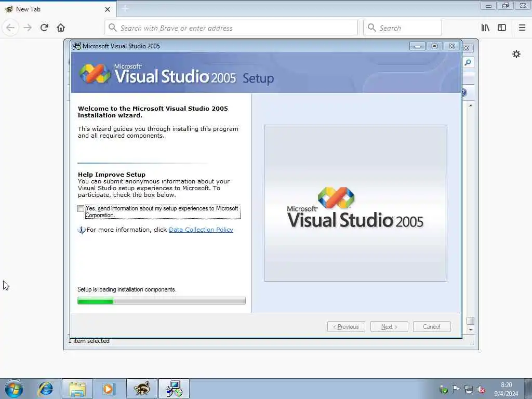Switch to the raccoon browser taskbar button
Image resolution: width=532 pixels, height=399 pixels.
141,389
